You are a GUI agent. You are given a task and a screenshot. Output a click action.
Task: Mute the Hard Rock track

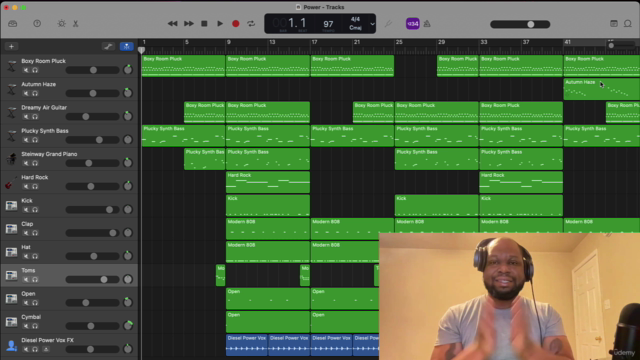click(x=26, y=187)
